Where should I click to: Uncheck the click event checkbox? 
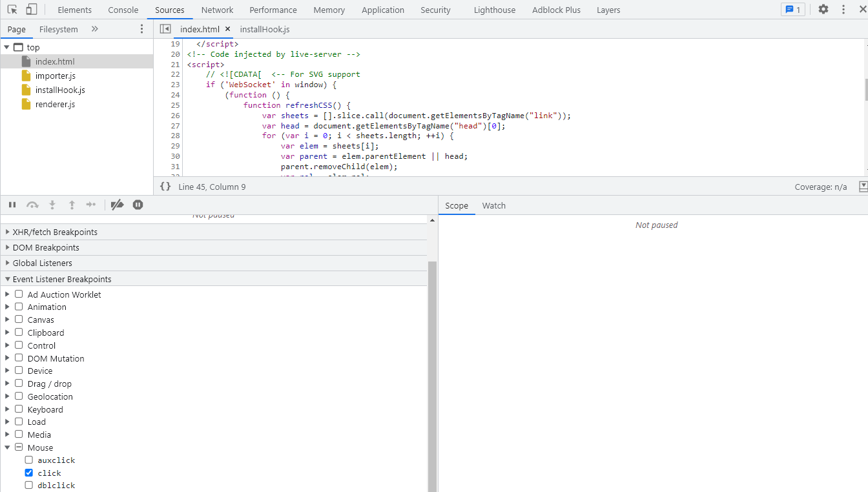28,473
